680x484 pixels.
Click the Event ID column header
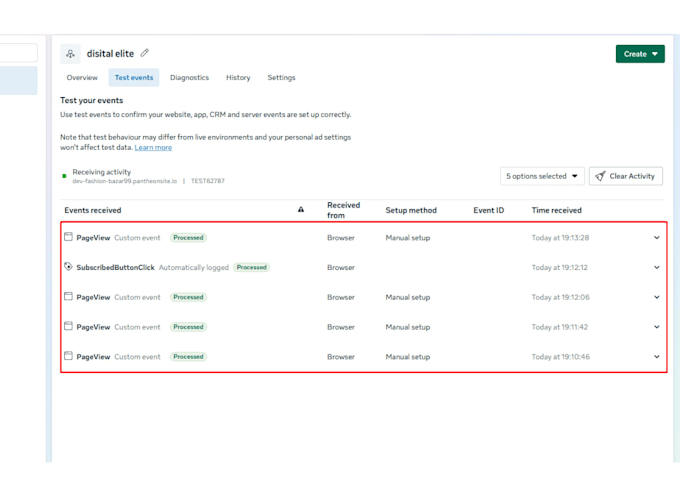(489, 210)
